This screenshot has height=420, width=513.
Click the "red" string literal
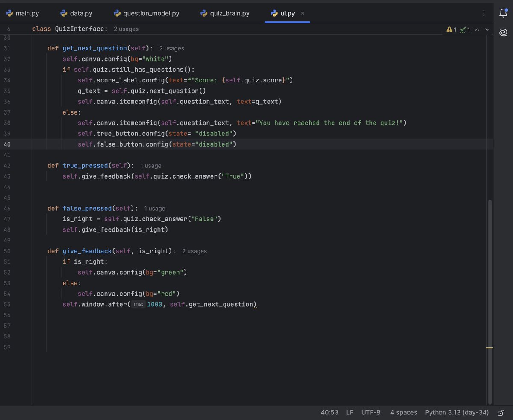click(x=167, y=294)
